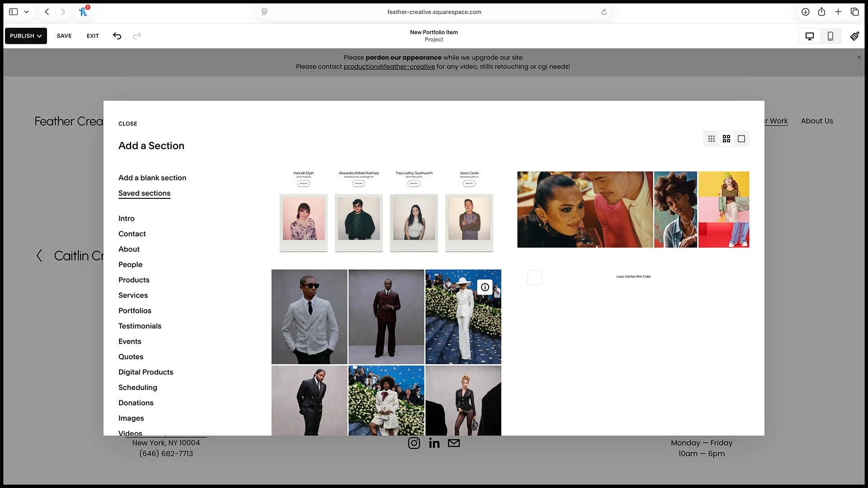Check the box beside Louis Vuitton Met Gala
Viewport: 868px width, 488px height.
[x=534, y=277]
